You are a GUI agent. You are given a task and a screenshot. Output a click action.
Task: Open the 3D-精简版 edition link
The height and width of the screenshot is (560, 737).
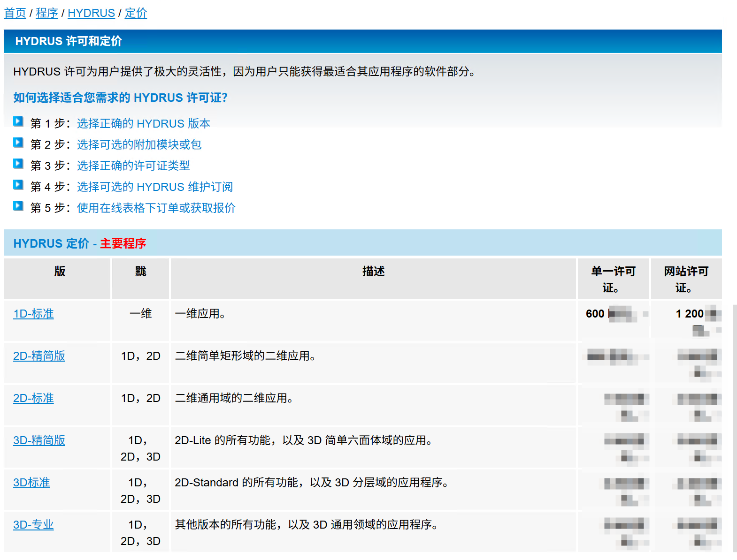(39, 440)
